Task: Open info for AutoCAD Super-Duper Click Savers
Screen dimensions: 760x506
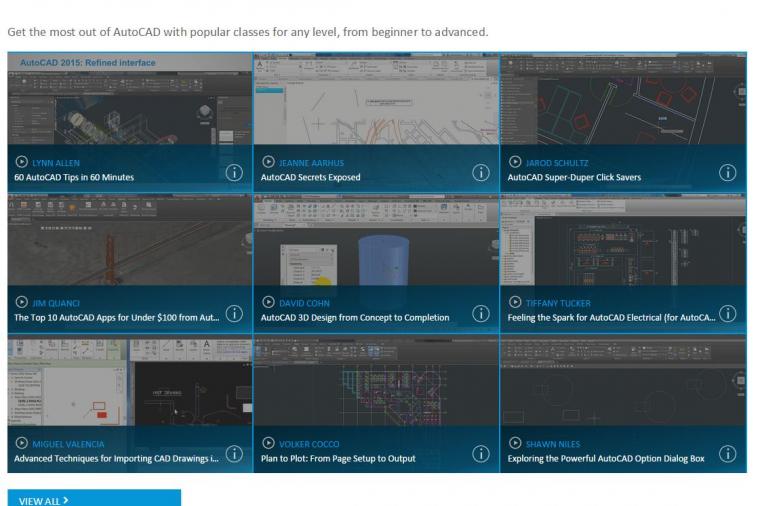Action: coord(728,172)
